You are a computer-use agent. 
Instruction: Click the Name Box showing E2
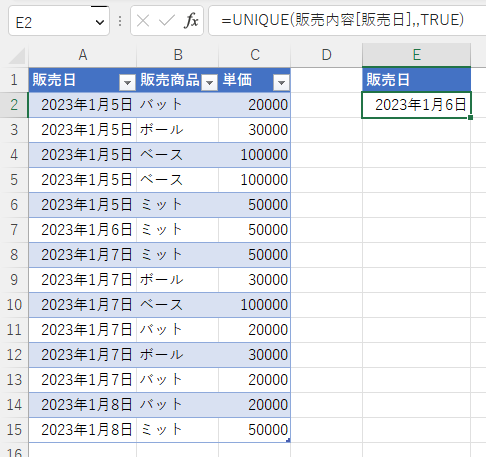tap(53, 22)
